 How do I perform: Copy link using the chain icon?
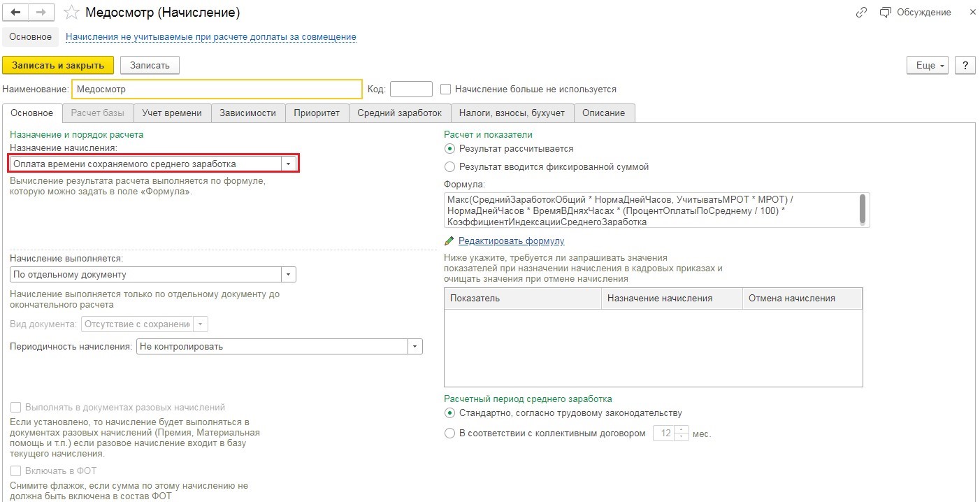[861, 13]
